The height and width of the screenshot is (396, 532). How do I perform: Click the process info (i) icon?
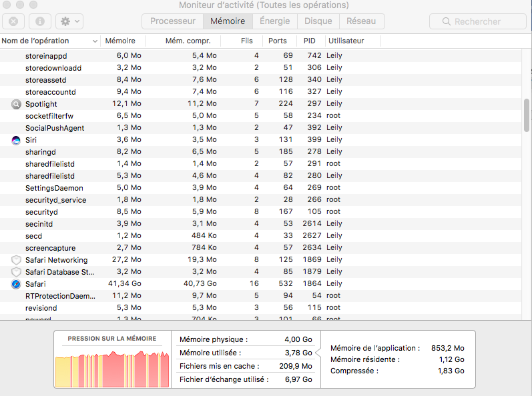click(39, 21)
